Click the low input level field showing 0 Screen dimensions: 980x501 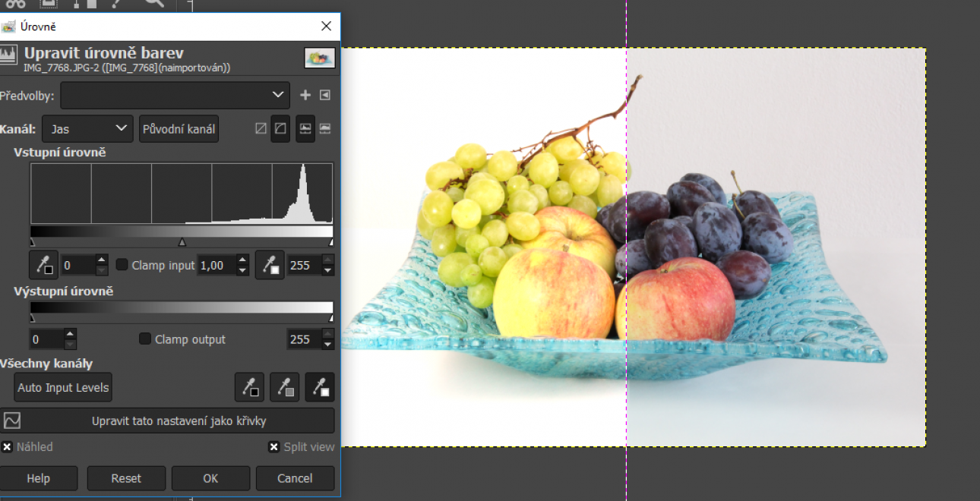pyautogui.click(x=77, y=266)
